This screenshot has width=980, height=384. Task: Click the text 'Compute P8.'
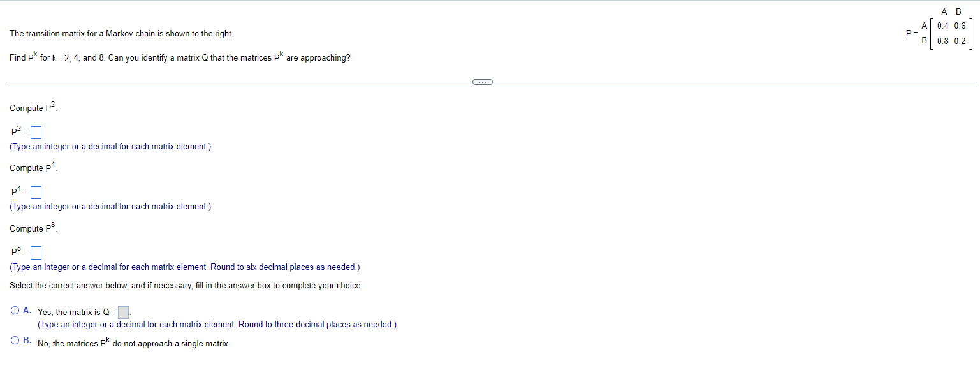34,228
